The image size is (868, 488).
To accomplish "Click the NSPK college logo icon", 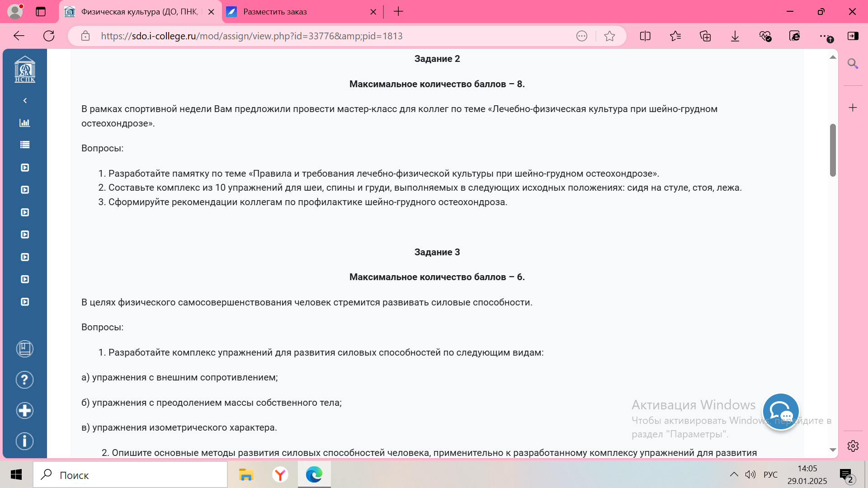I will tap(25, 69).
